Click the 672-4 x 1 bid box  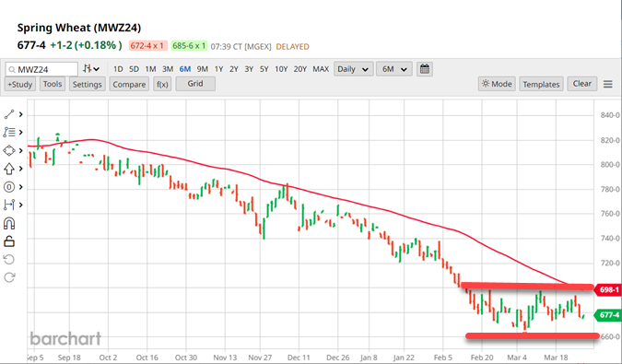pyautogui.click(x=148, y=45)
